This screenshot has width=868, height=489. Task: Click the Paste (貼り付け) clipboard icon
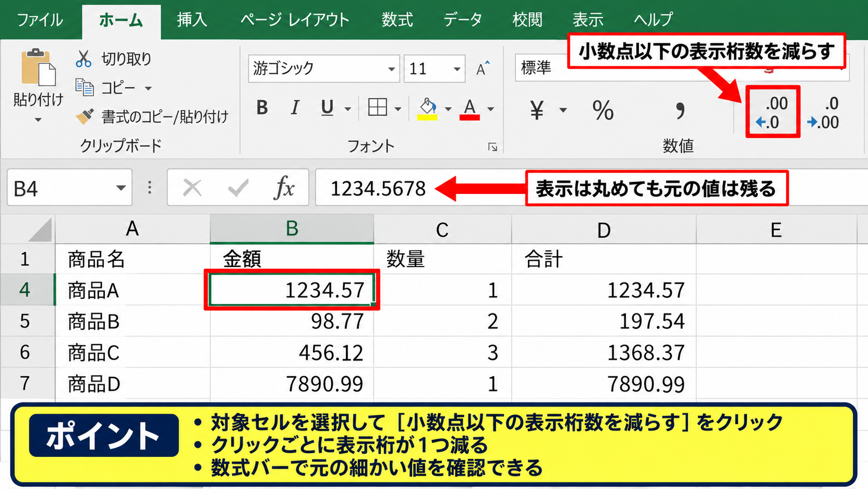38,67
